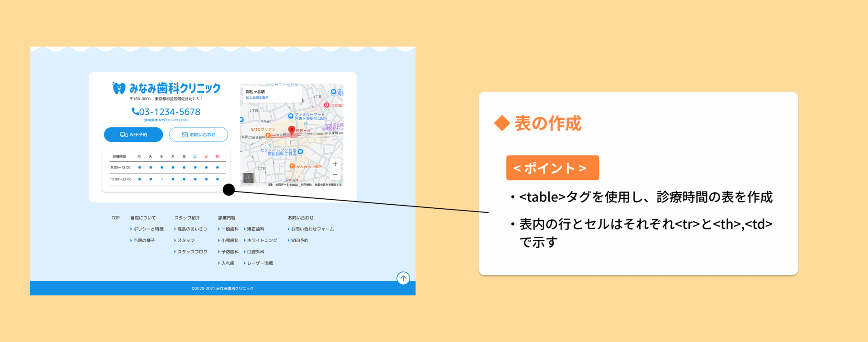Click レーザー治療 footer link
Image resolution: width=868 pixels, height=342 pixels.
[259, 263]
